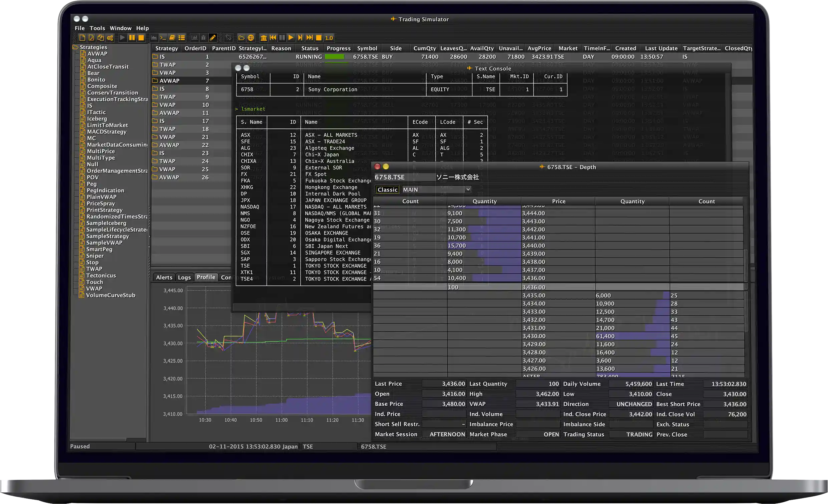Toggle the Classic depth view button
The width and height of the screenshot is (828, 504).
click(x=387, y=189)
